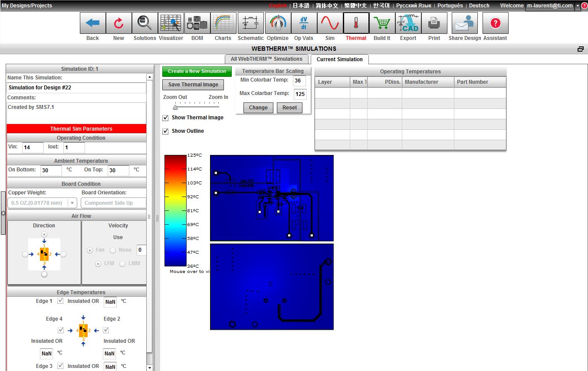Screen dimensions: 588x371
Task: Click the Share Design icon
Action: coord(465,23)
